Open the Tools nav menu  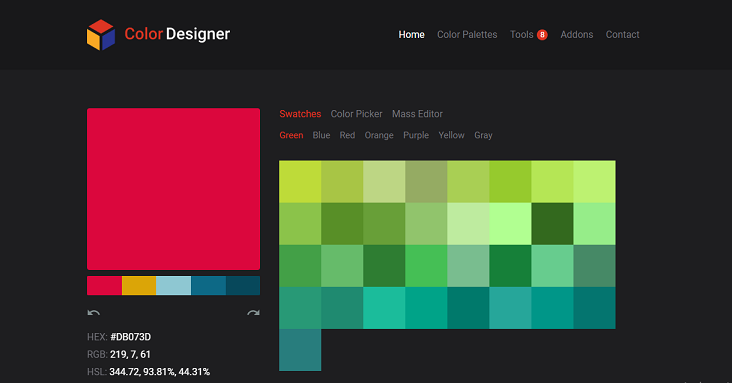point(521,35)
